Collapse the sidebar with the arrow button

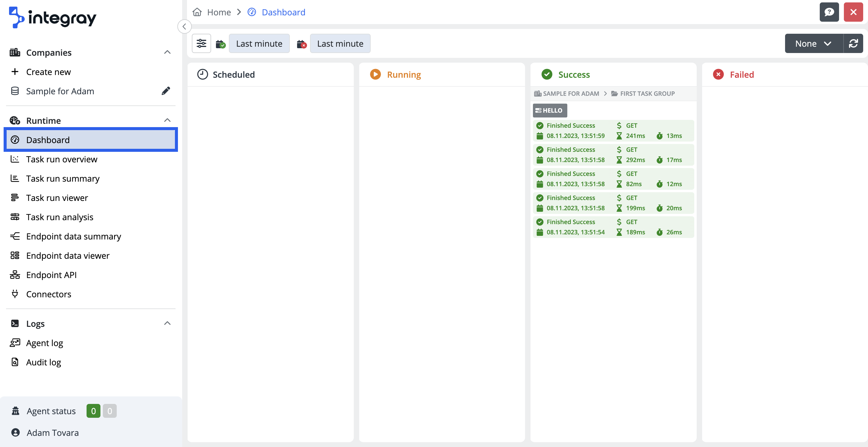tap(184, 27)
